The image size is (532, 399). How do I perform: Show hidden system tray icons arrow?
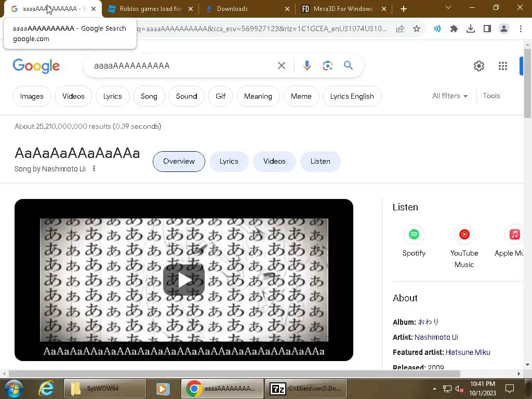coord(435,389)
